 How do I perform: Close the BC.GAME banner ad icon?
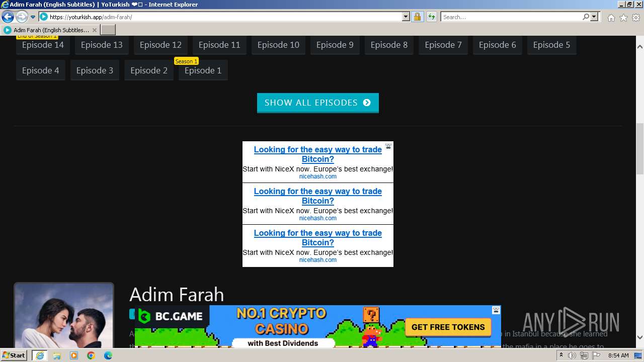tap(496, 310)
